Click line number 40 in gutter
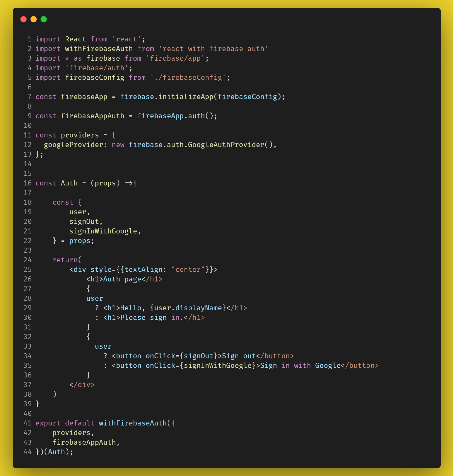This screenshot has width=453, height=476. pos(28,413)
